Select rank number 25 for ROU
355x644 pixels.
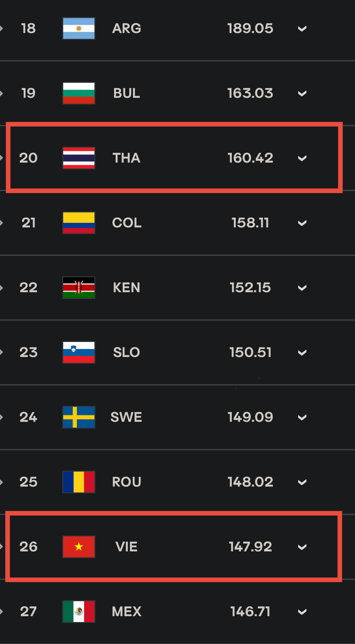tap(28, 482)
